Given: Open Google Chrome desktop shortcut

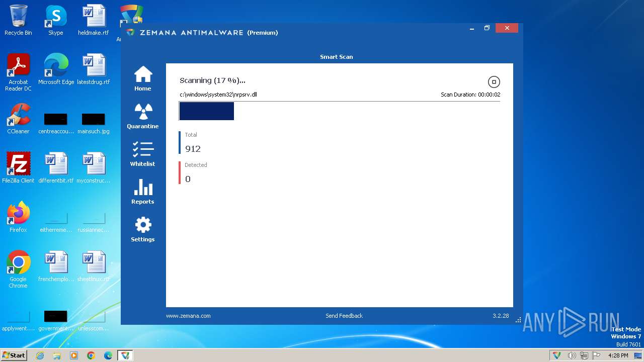Looking at the screenshot, I should [18, 269].
